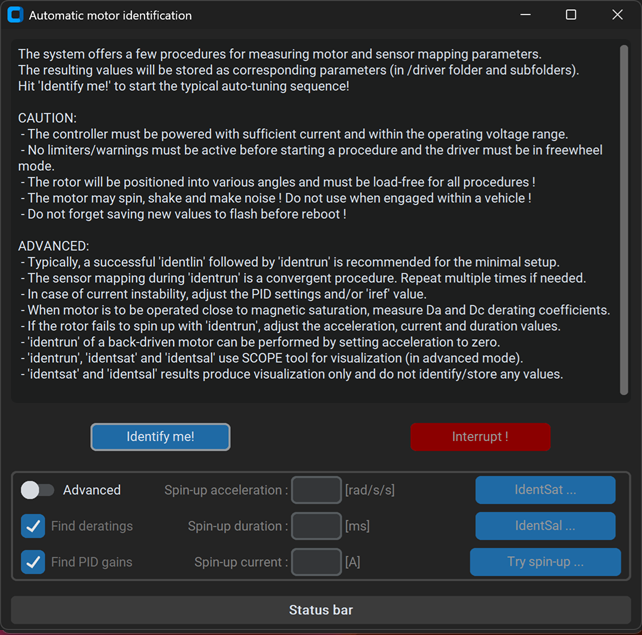Screen dimensions: 642x635
Task: Open the IdentSat ... procedure
Action: coord(545,490)
